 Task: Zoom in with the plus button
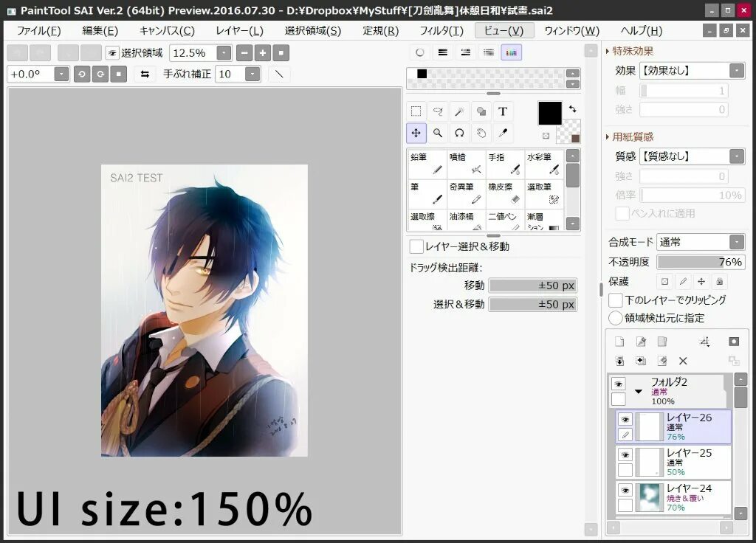pos(263,52)
